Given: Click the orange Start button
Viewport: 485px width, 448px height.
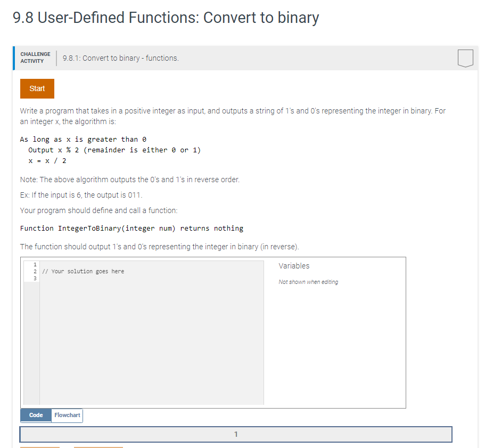Looking at the screenshot, I should (37, 88).
